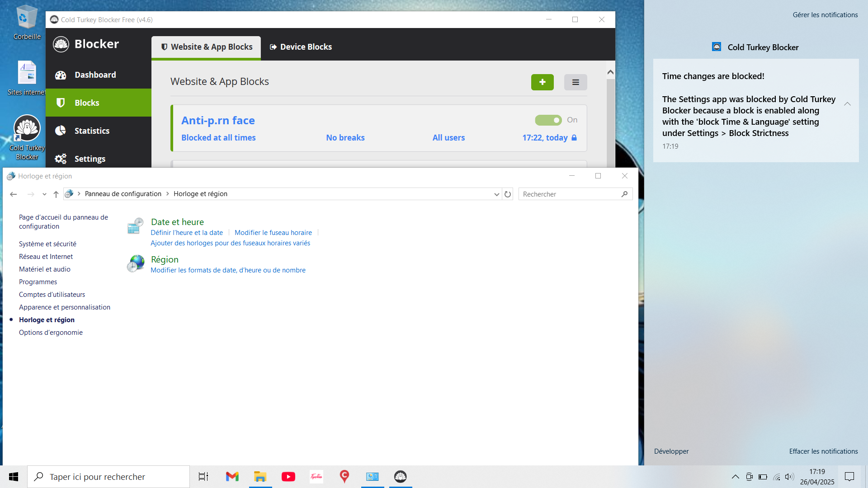The width and height of the screenshot is (868, 488).
Task: Switch to the Website & App Blocks tab
Action: pyautogui.click(x=206, y=47)
